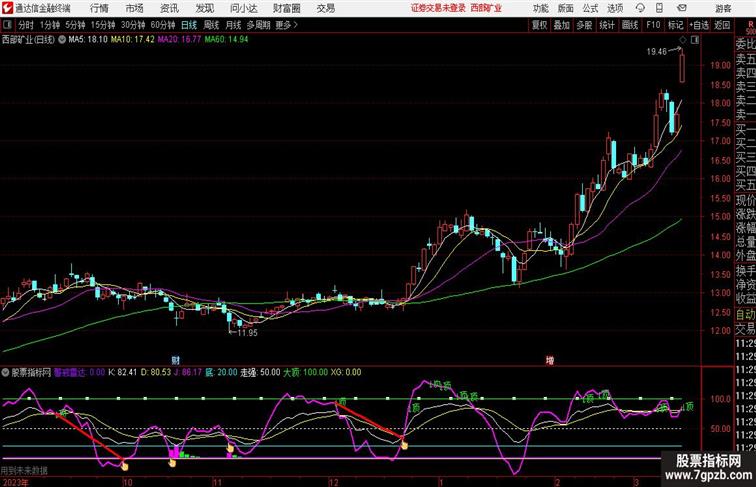Switch to the 15分钟 period tab
Screen dimensions: 756x487
[103, 25]
